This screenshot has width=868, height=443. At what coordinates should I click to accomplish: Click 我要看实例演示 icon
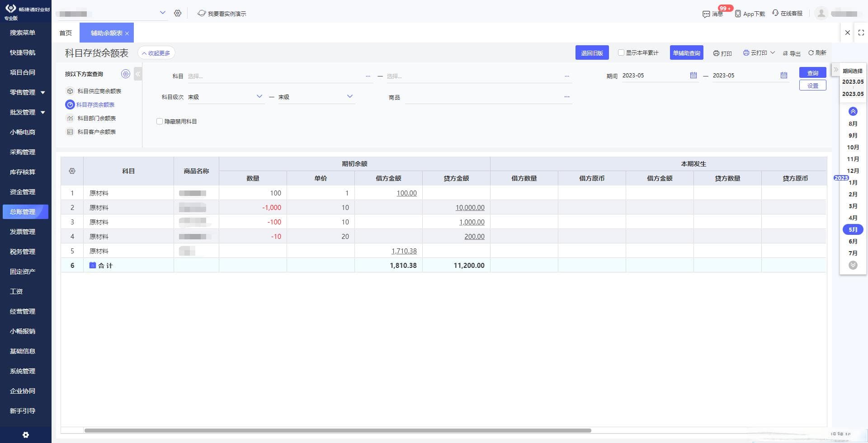click(202, 14)
